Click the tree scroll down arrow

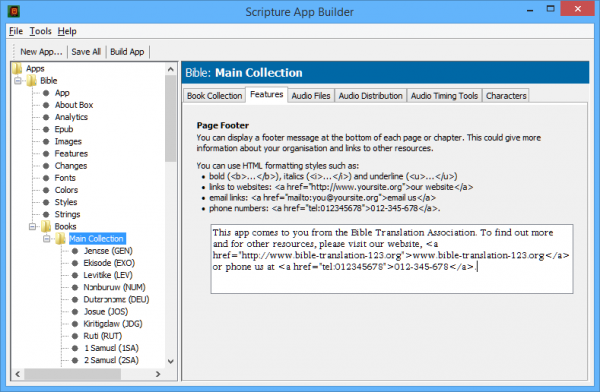point(171,361)
